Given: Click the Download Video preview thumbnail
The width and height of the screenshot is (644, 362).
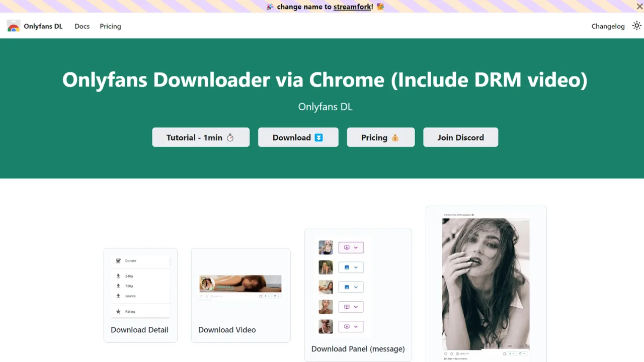Looking at the screenshot, I should (240, 284).
